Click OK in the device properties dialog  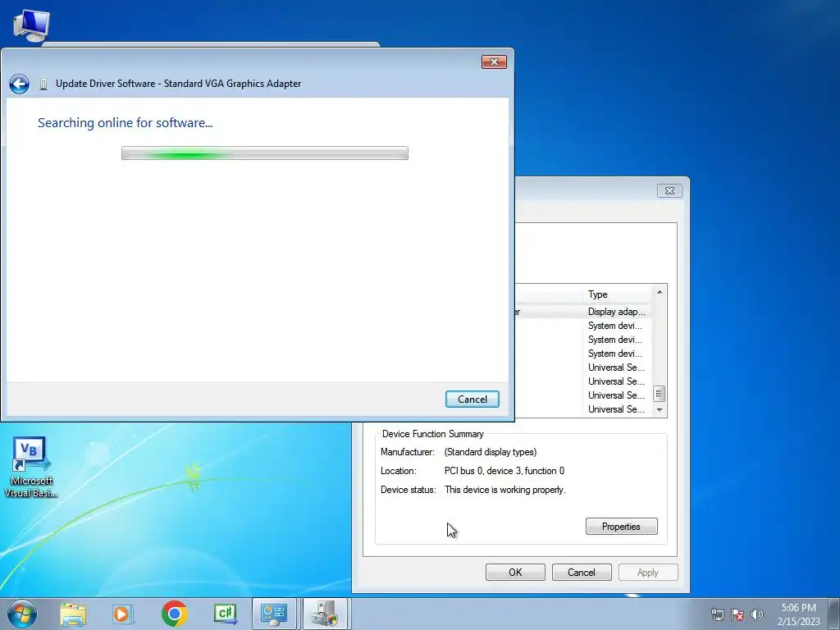(515, 572)
